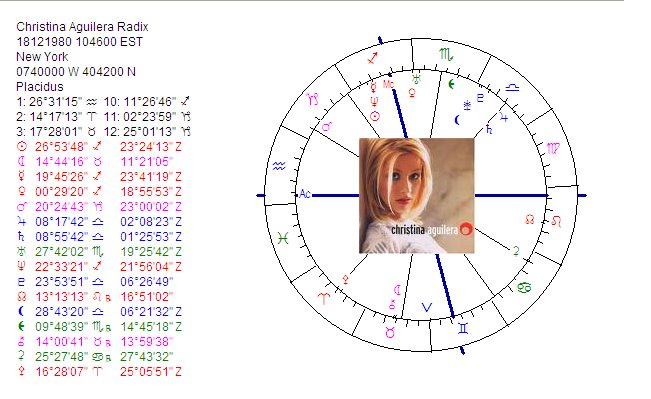This screenshot has width=651, height=399.
Task: Select house 1 cusp value 26°31'15"
Action: tap(56, 101)
